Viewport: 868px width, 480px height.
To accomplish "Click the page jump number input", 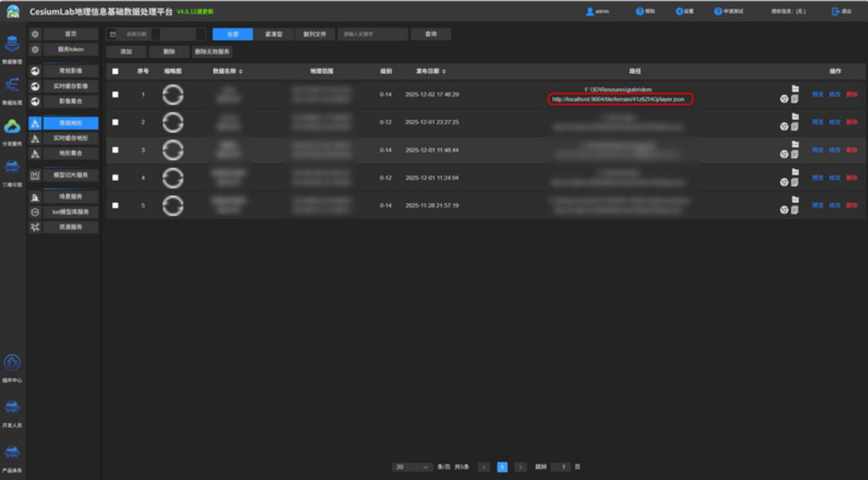I will [561, 467].
